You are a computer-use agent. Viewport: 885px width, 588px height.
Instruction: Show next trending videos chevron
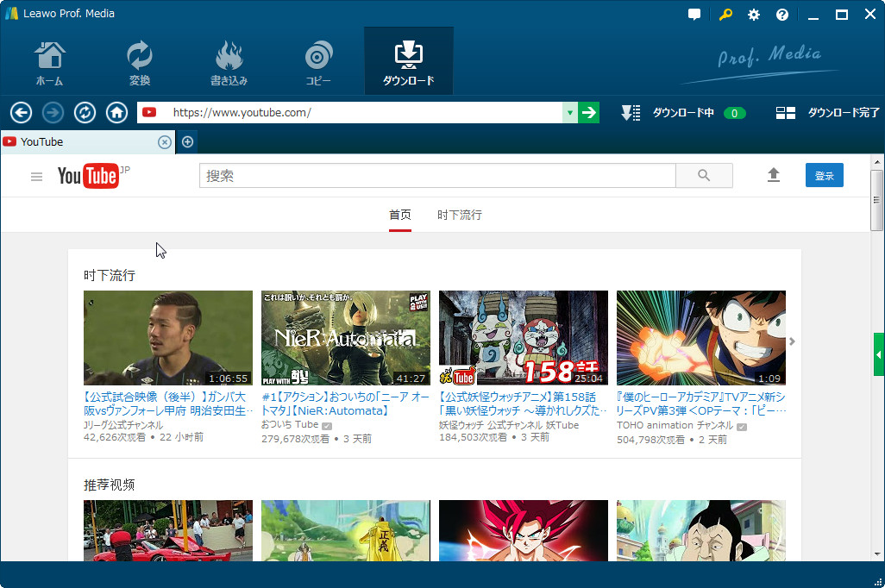(793, 341)
